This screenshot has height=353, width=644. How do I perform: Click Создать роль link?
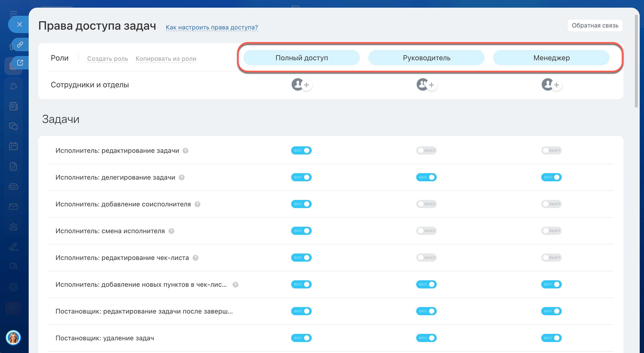[108, 59]
